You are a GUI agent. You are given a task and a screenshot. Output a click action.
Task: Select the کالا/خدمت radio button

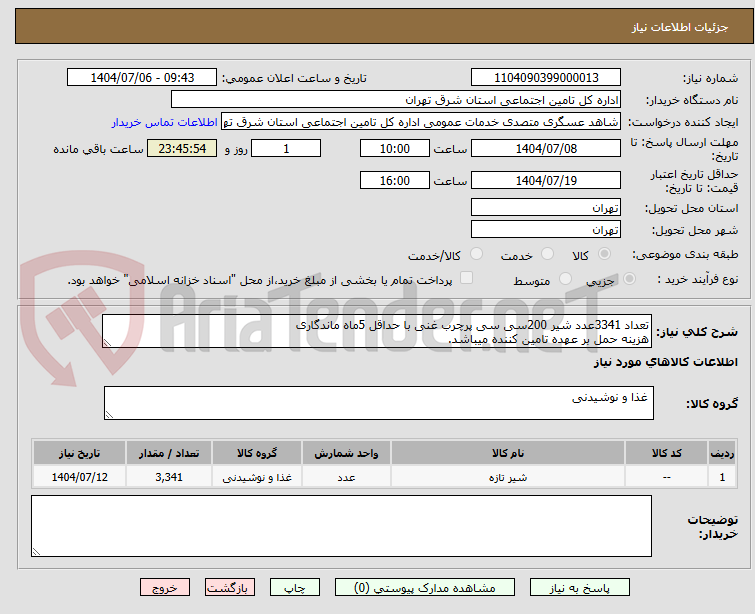pos(476,253)
